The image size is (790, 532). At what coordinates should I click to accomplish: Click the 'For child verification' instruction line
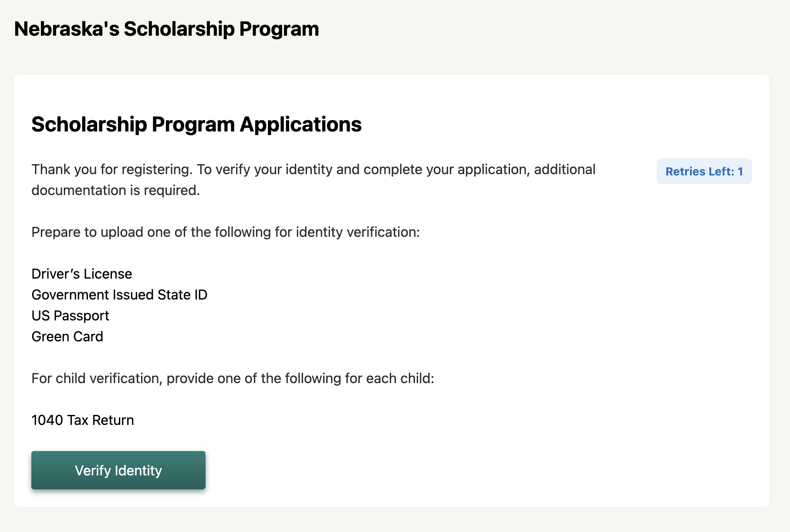coord(233,378)
